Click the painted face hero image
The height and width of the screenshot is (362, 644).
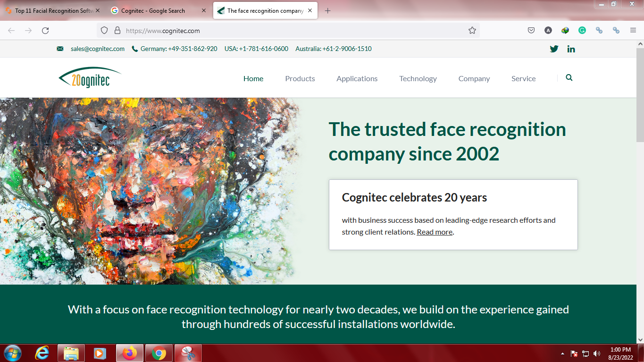click(x=151, y=191)
